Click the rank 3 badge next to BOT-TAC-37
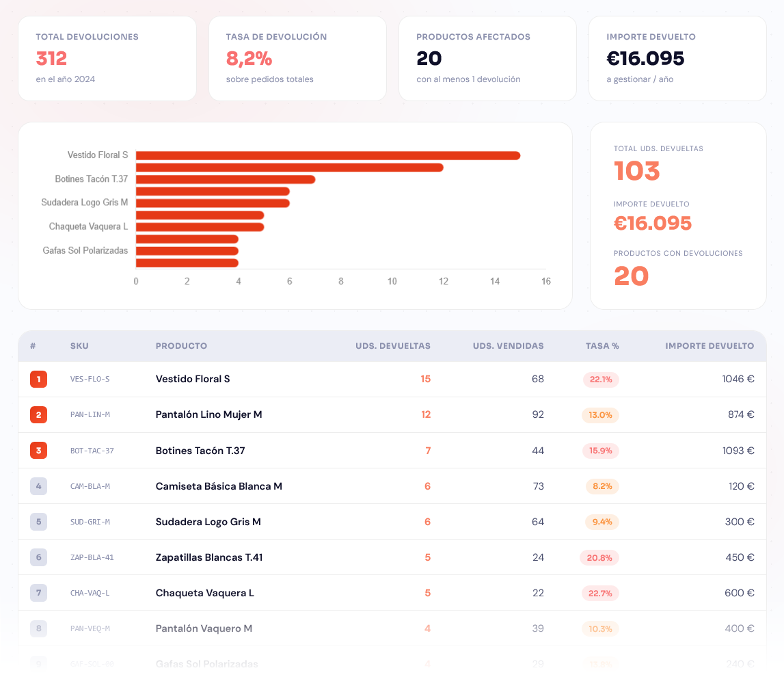This screenshot has width=784, height=677. [x=38, y=450]
